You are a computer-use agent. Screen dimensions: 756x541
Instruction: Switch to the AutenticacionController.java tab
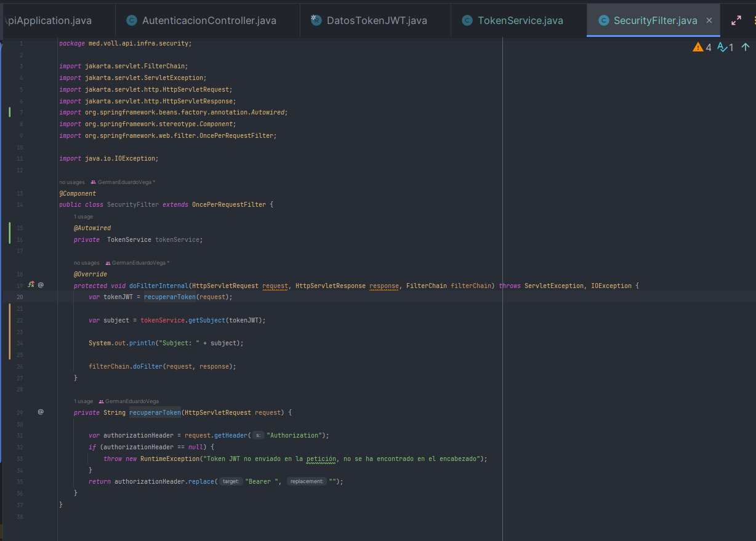pos(201,20)
